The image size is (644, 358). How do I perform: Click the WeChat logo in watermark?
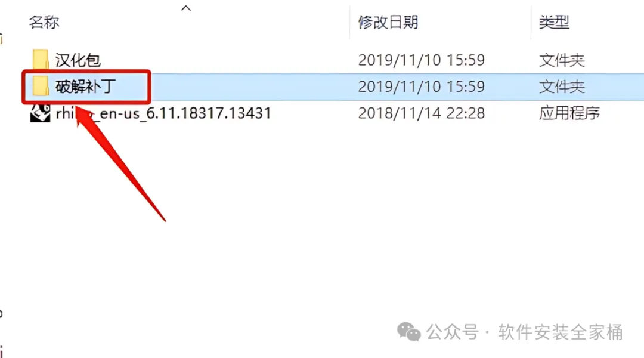408,332
